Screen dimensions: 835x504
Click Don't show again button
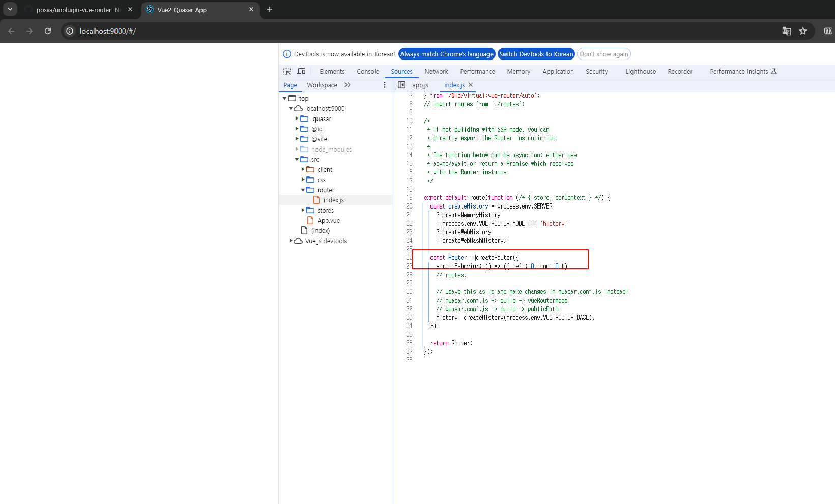tap(604, 54)
